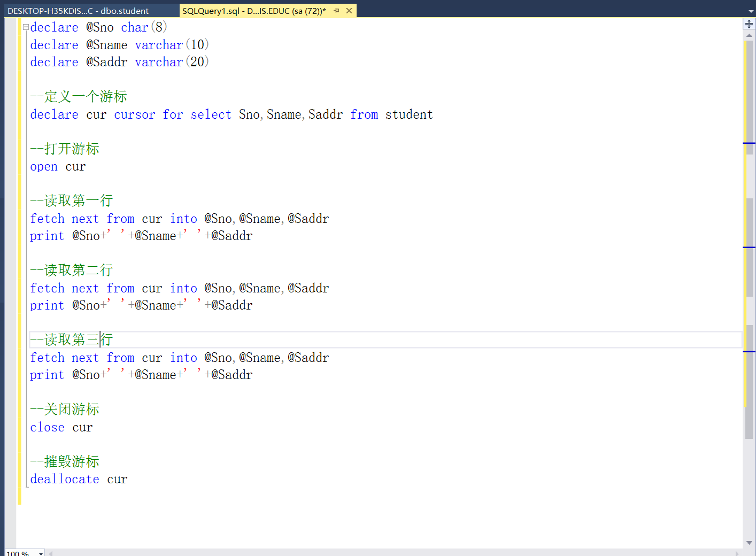The height and width of the screenshot is (556, 756).
Task: Click the vertical scrollbar up arrow
Action: [749, 35]
